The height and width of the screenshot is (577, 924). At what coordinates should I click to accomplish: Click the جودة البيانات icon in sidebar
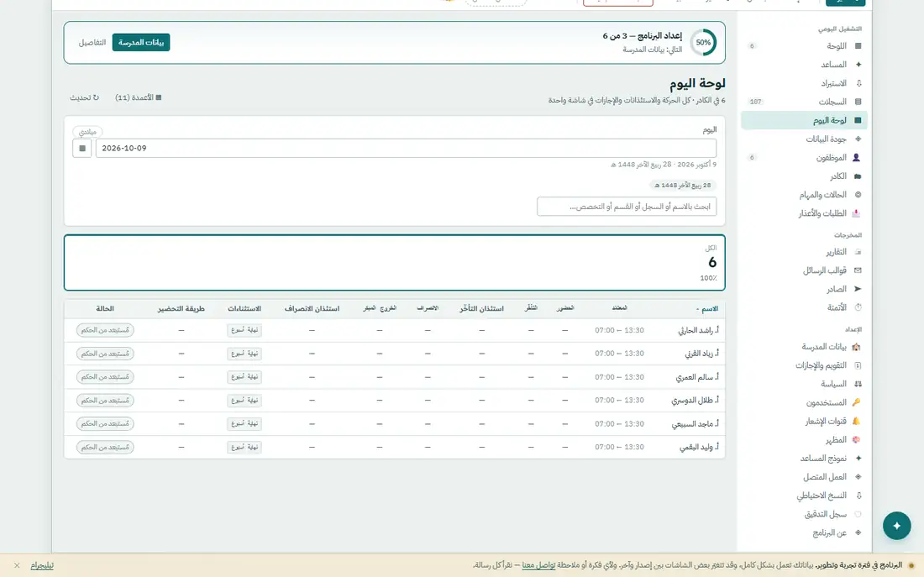(x=858, y=139)
